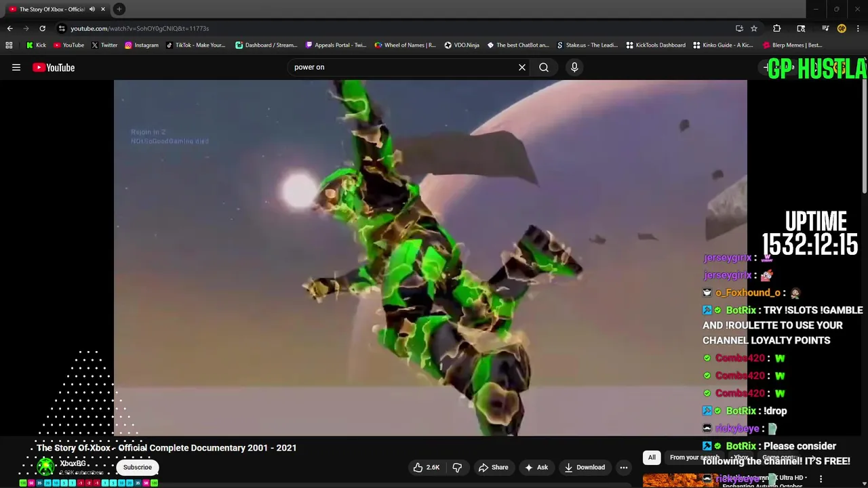Screen dimensions: 868x488
Task: Clear the search text with X icon
Action: click(x=522, y=67)
